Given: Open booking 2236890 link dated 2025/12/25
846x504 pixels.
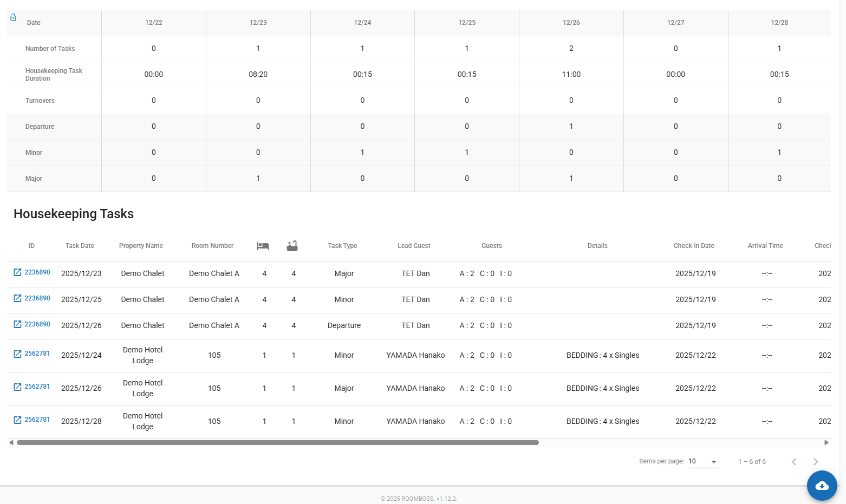Looking at the screenshot, I should pos(37,298).
